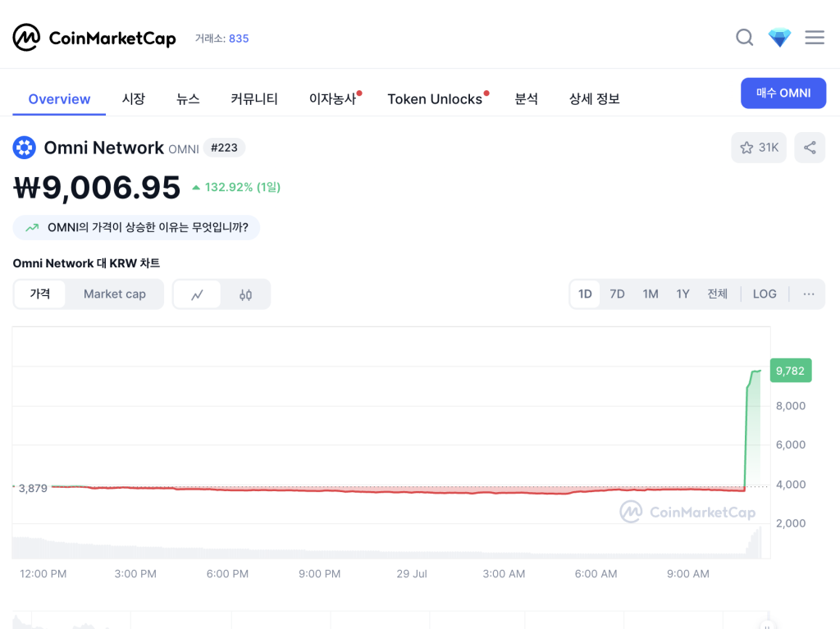Viewport: 840px width, 629px height.
Task: Select the 1Y time range
Action: point(682,294)
